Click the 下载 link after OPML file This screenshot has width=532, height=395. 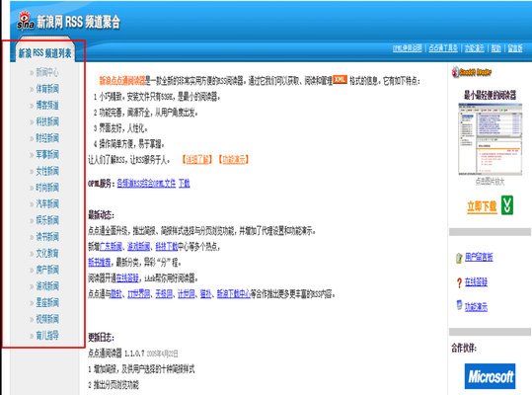(185, 184)
